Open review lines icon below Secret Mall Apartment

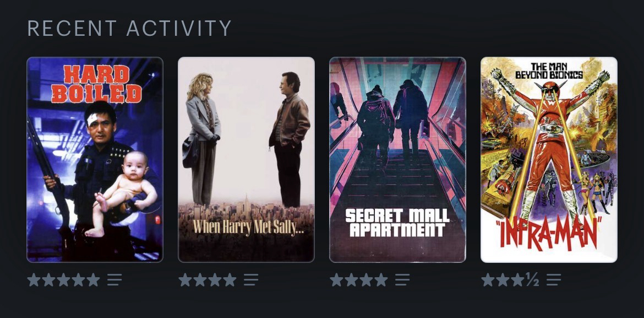[402, 280]
